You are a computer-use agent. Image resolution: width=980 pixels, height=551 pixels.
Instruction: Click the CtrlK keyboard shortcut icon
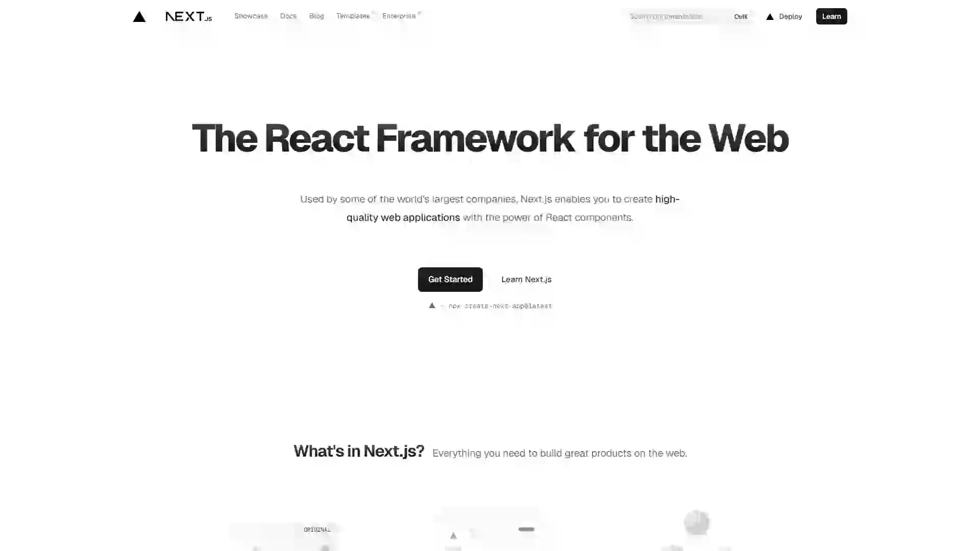click(741, 16)
